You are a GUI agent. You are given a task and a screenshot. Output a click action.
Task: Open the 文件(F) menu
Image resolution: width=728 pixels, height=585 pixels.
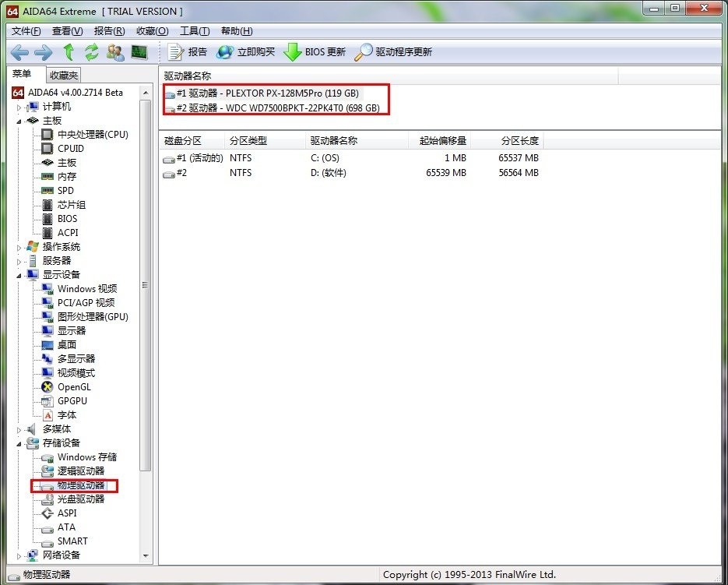pos(26,31)
